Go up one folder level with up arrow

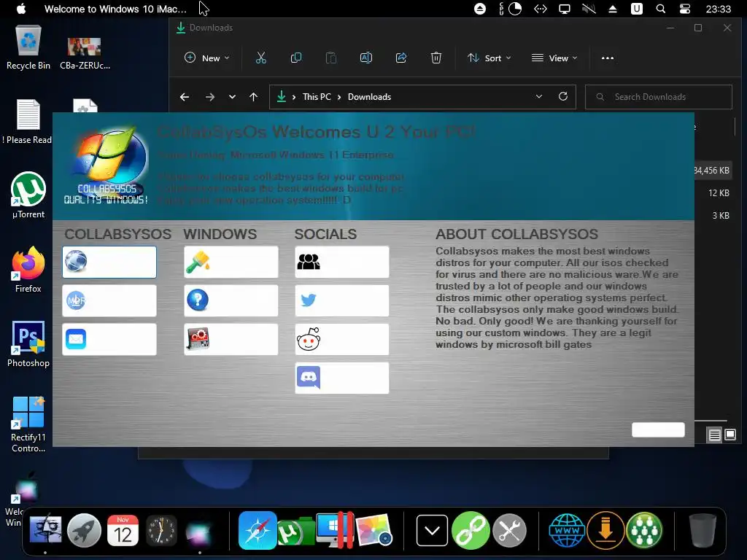253,97
